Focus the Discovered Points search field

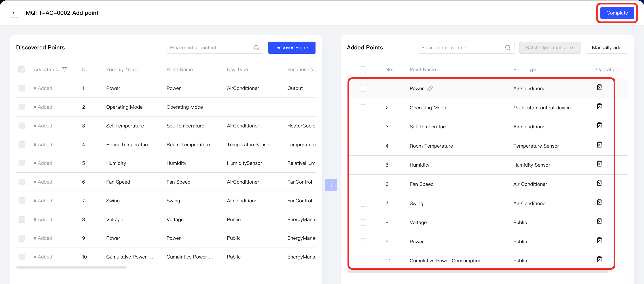(x=214, y=47)
